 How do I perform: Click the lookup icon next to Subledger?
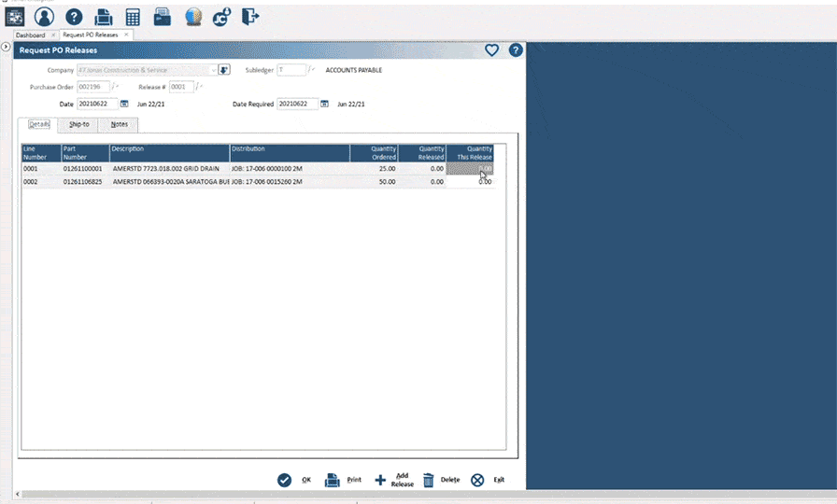pos(311,69)
